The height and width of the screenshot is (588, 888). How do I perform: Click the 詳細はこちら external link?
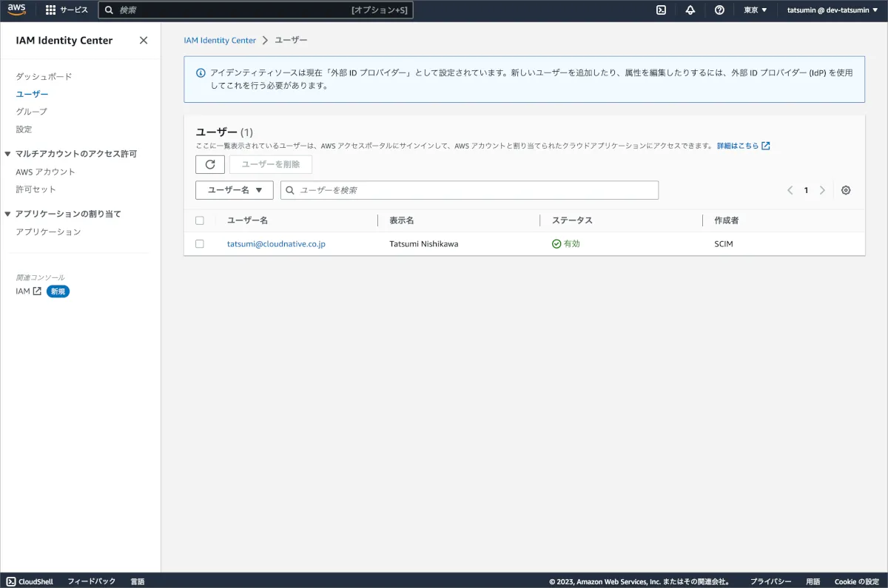743,146
